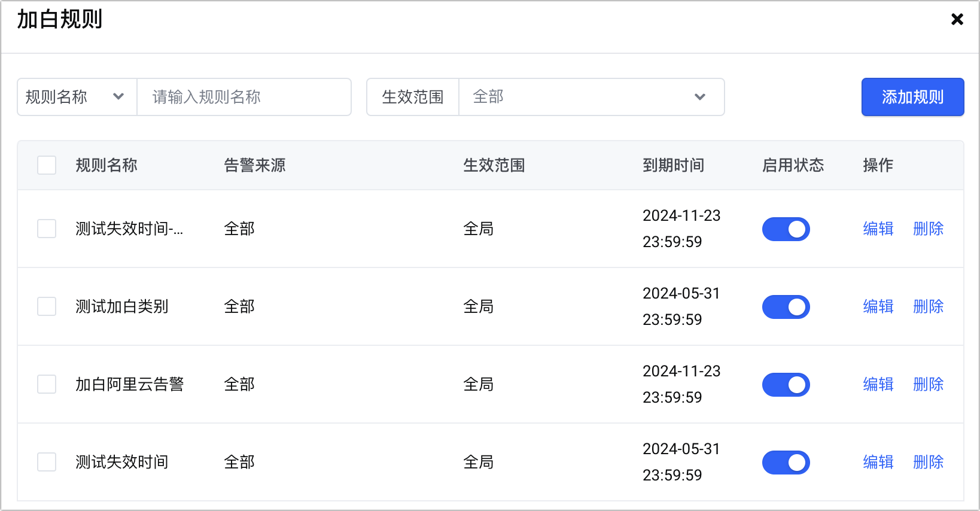Image resolution: width=980 pixels, height=511 pixels.
Task: Check the row 测试失效时间-... checkbox
Action: click(47, 229)
